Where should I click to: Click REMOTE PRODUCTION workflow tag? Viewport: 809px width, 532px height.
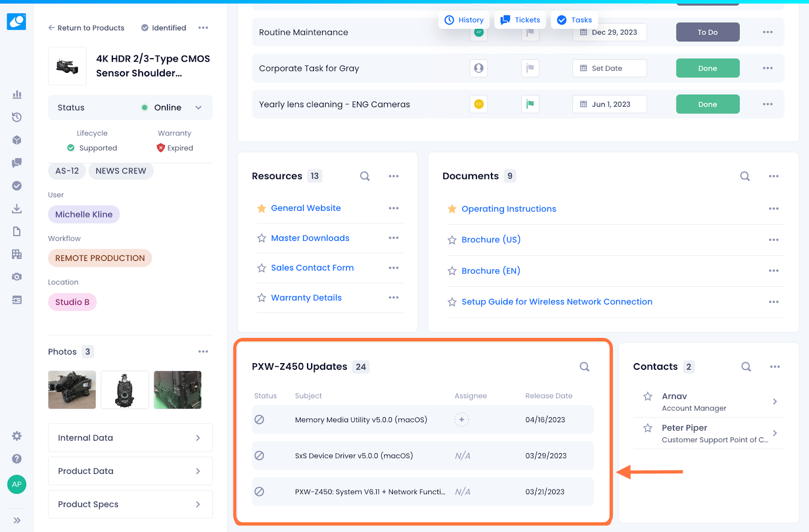(100, 258)
